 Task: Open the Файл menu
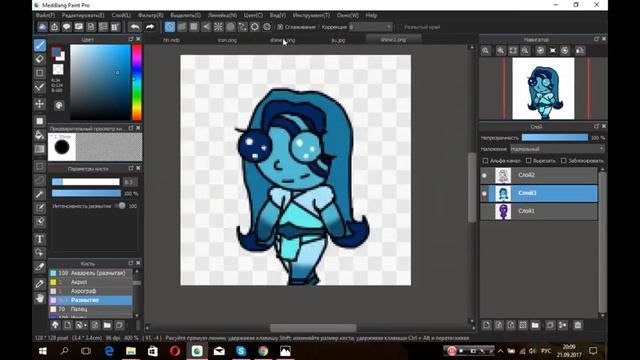tap(45, 16)
